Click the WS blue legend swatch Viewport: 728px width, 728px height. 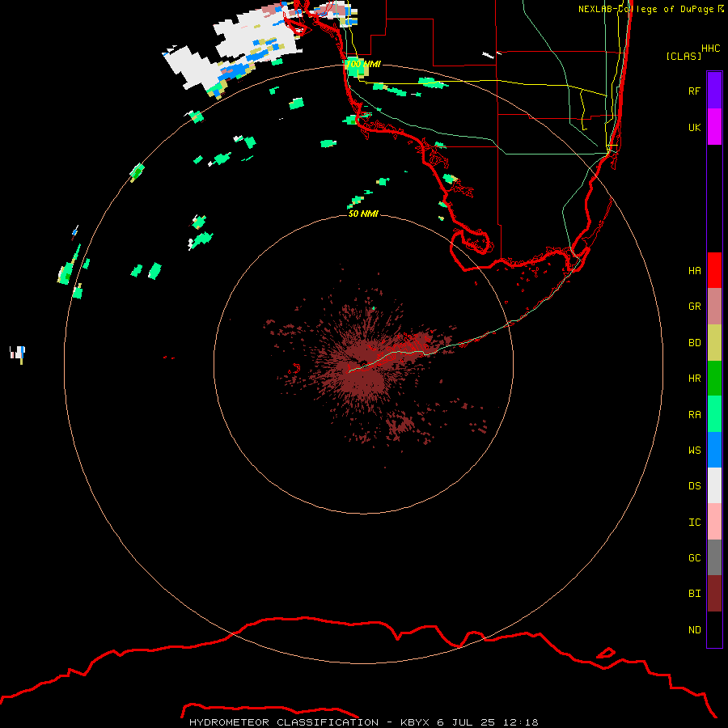pyautogui.click(x=714, y=450)
